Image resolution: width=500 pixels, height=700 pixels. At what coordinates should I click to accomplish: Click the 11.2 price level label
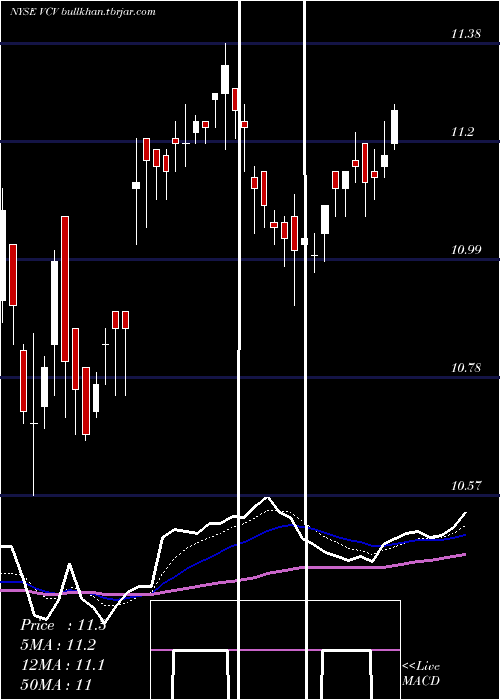coord(462,132)
